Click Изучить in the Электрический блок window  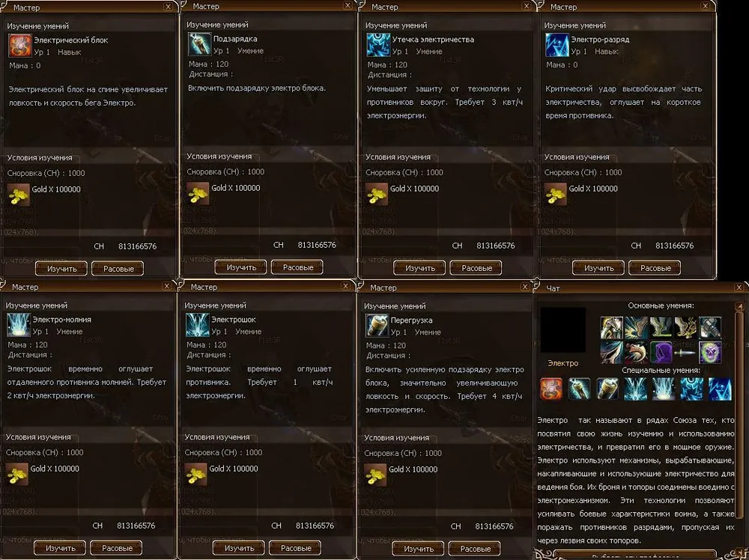point(61,269)
